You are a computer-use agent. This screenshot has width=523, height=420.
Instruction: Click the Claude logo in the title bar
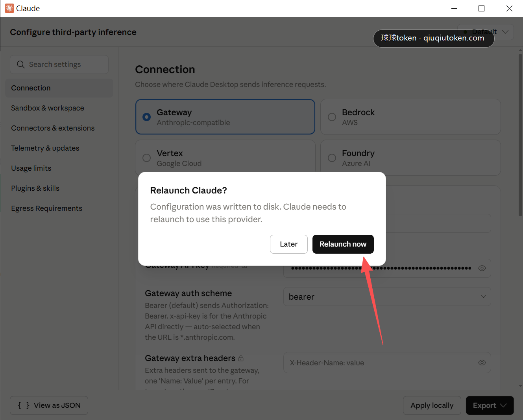coord(9,8)
